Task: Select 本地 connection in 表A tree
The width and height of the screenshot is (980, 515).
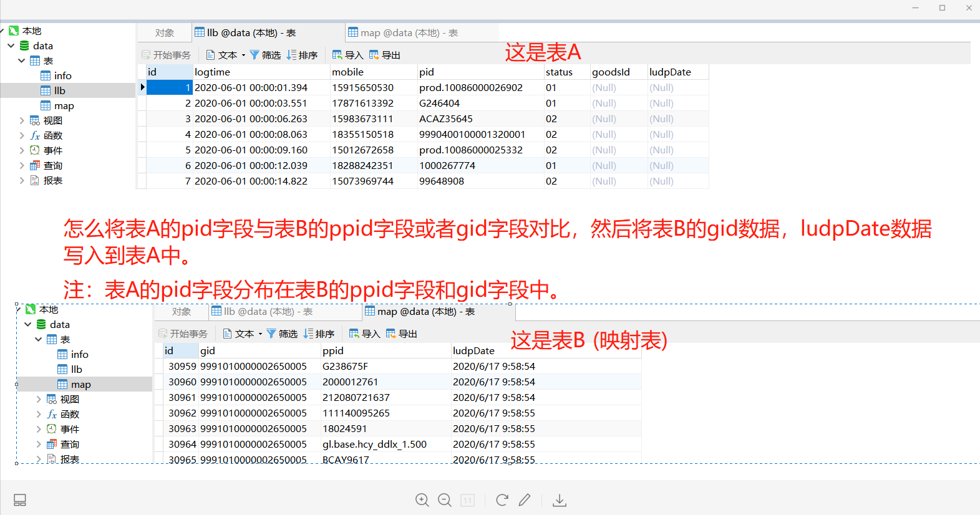Action: click(x=25, y=31)
